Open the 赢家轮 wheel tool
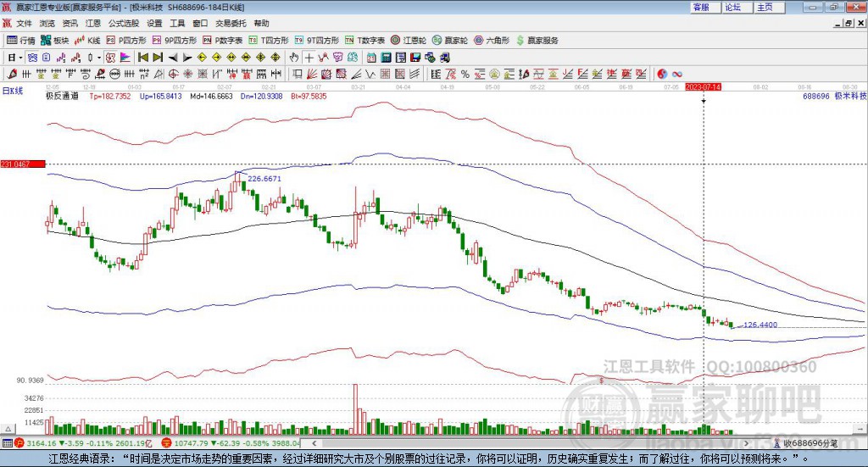Image resolution: width=868 pixels, height=467 pixels. (x=450, y=41)
